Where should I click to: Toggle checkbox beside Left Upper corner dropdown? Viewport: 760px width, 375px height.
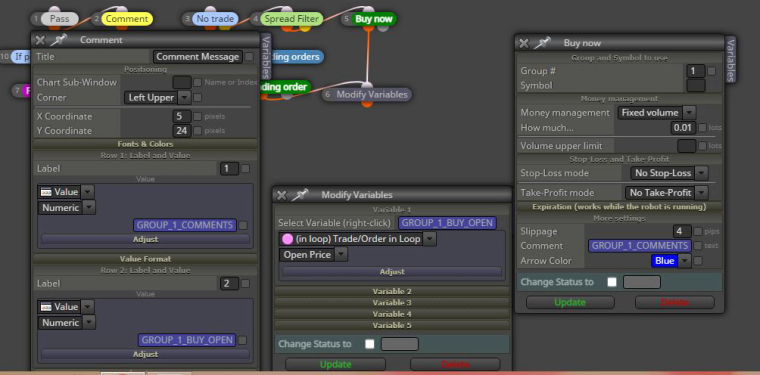[197, 97]
